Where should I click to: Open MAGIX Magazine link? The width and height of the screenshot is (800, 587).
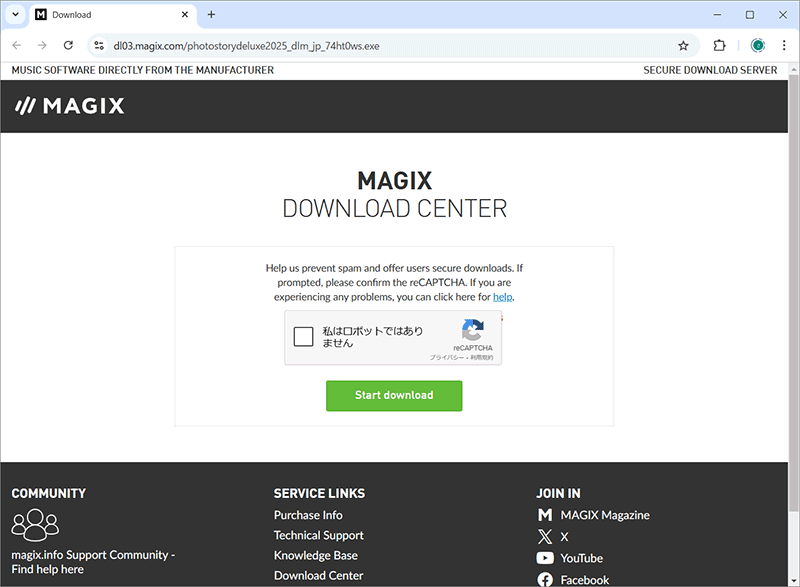(x=605, y=515)
